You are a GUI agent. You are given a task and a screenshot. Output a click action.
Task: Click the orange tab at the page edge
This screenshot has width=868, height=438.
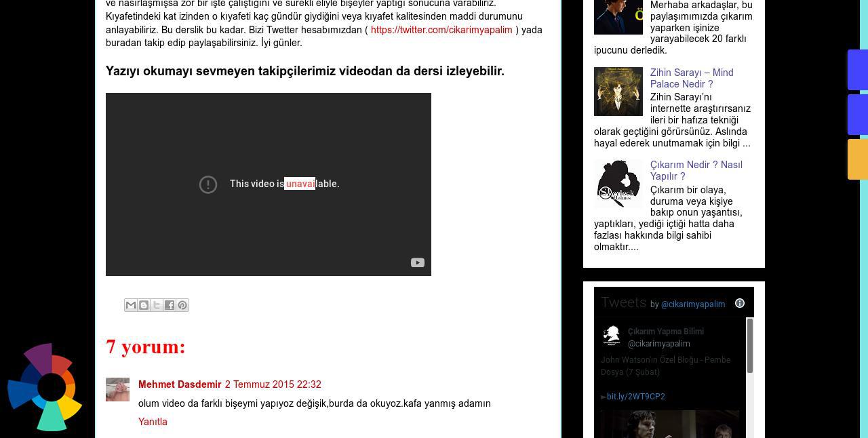(x=858, y=159)
